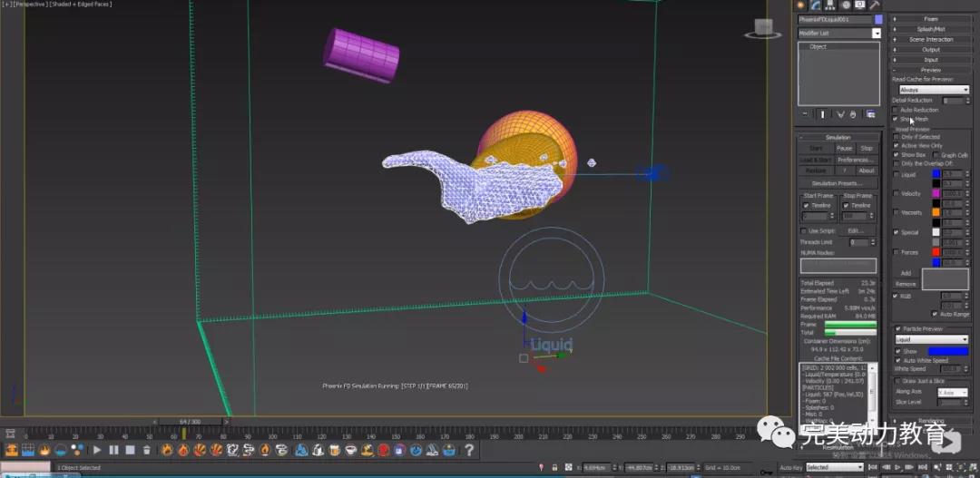
Task: Expand the Scene Interaction rollout
Action: tap(931, 40)
